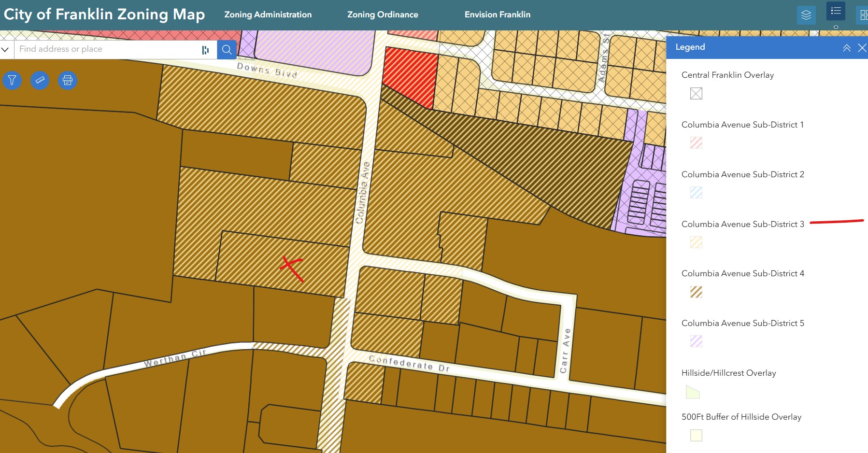Open the grid widget at header edge
This screenshot has height=453, width=868.
pos(863,15)
